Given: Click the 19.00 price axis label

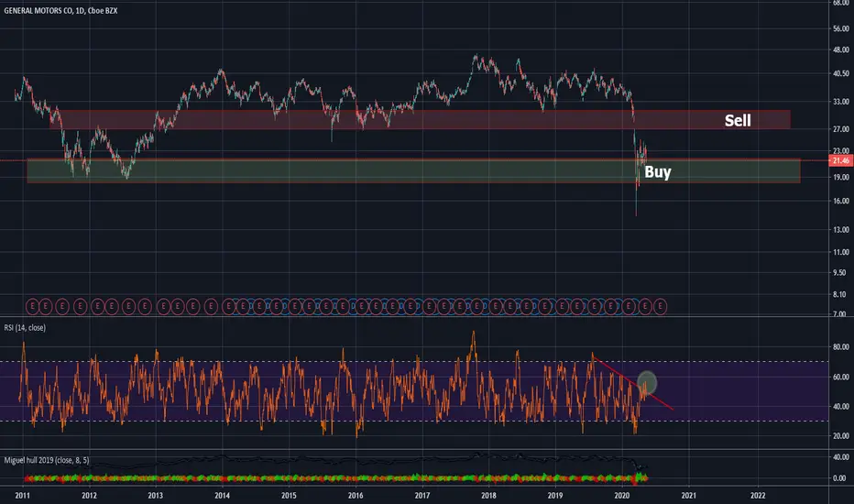Looking at the screenshot, I should (841, 177).
